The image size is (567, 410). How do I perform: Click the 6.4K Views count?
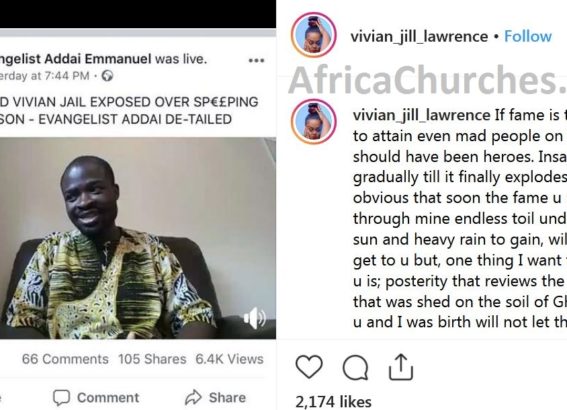(229, 359)
